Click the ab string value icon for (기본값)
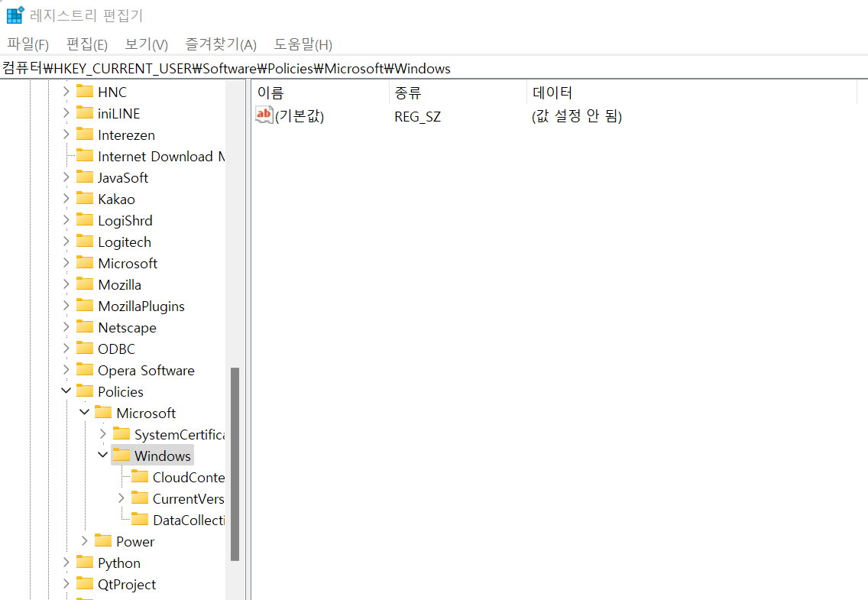868x600 pixels. [x=264, y=115]
